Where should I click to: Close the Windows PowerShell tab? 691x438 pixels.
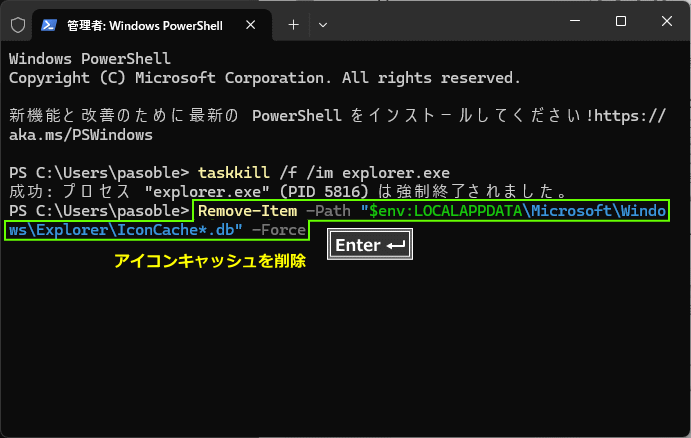point(250,25)
